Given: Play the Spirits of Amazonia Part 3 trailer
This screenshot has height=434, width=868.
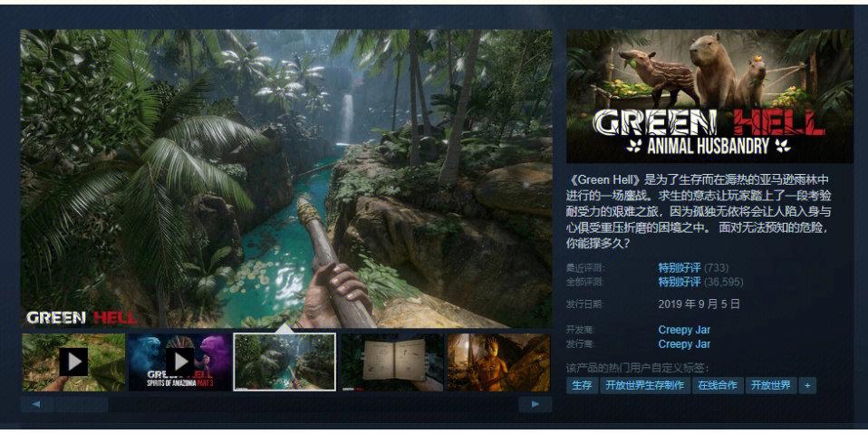Looking at the screenshot, I should pyautogui.click(x=180, y=362).
